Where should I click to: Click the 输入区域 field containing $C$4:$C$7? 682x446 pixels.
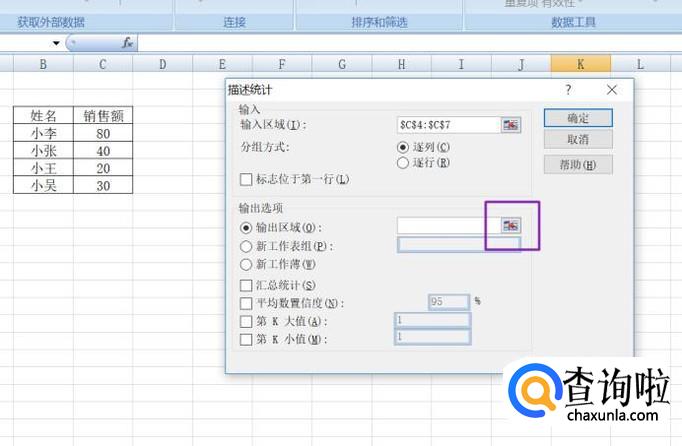point(447,125)
